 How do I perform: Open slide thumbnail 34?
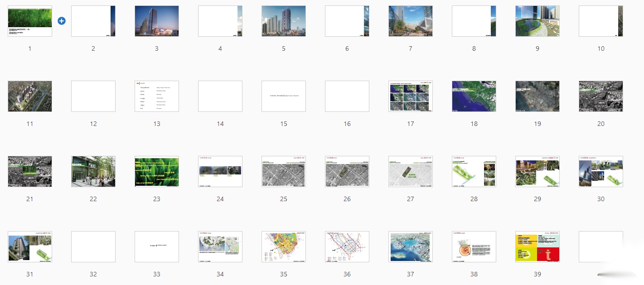click(x=220, y=246)
